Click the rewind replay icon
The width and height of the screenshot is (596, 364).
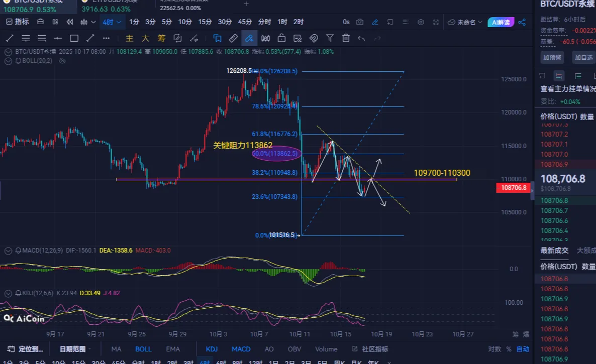point(69,22)
